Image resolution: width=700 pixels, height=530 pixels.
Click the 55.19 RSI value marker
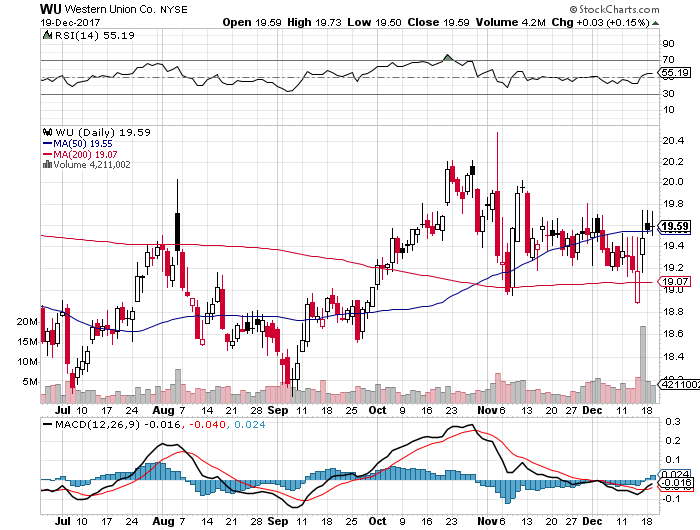point(677,73)
